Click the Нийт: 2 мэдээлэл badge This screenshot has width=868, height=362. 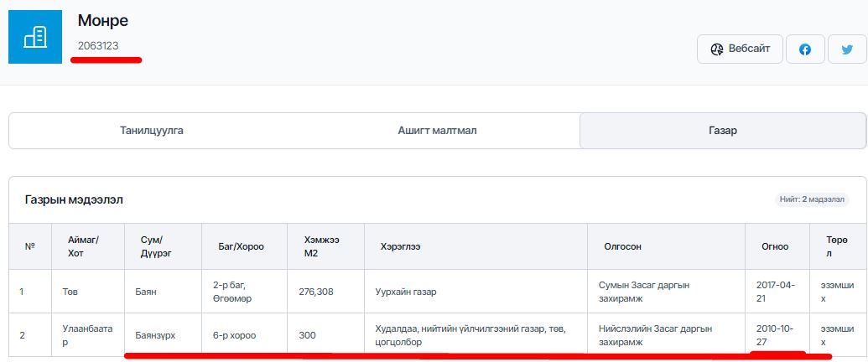click(809, 200)
